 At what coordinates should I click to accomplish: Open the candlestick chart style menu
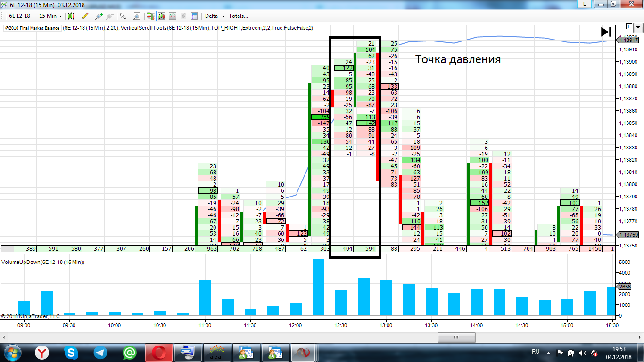(73, 16)
